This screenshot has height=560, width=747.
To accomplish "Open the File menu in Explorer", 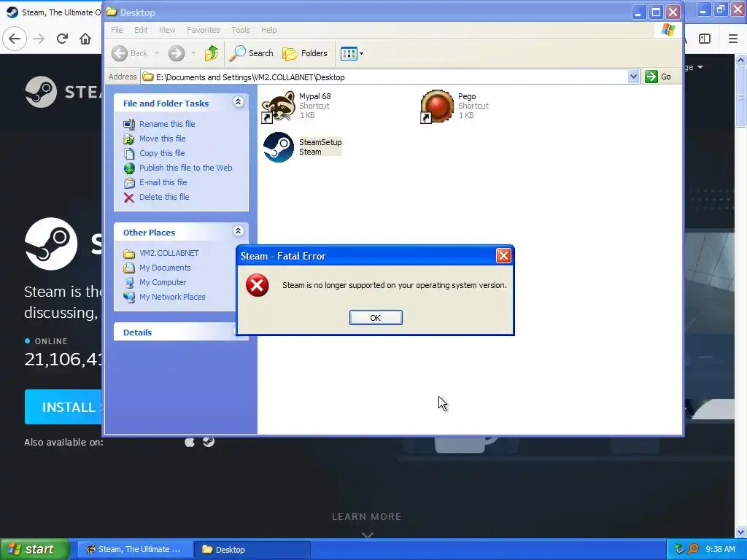I will point(117,30).
